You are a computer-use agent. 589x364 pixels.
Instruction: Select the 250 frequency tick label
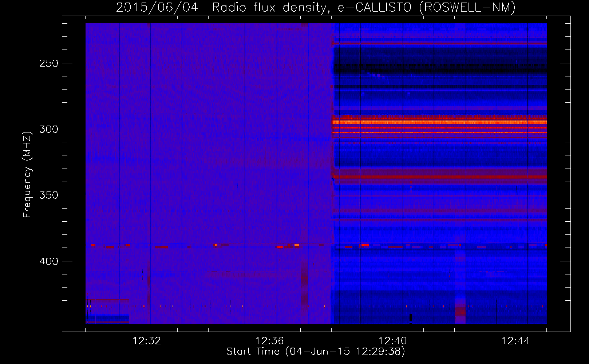[49, 63]
